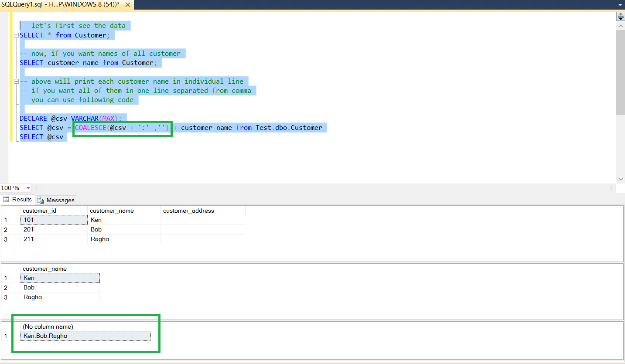Screen dimensions: 625x364
Task: Select the cell containing Ken:Bob:Ragho
Action: pos(85,336)
